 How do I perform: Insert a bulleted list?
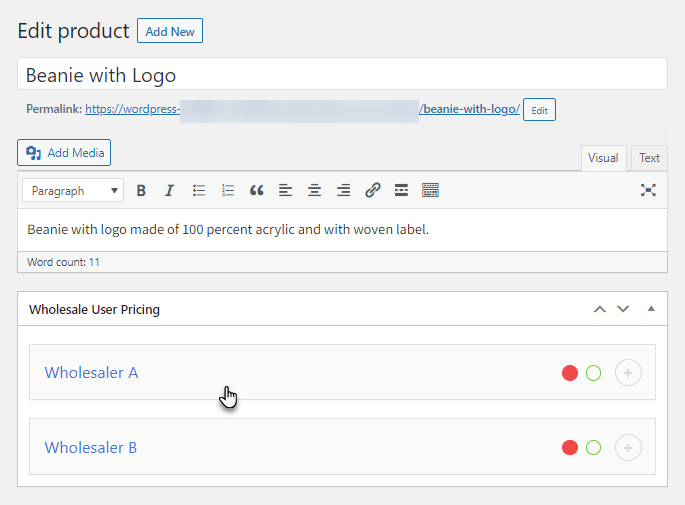coord(199,190)
